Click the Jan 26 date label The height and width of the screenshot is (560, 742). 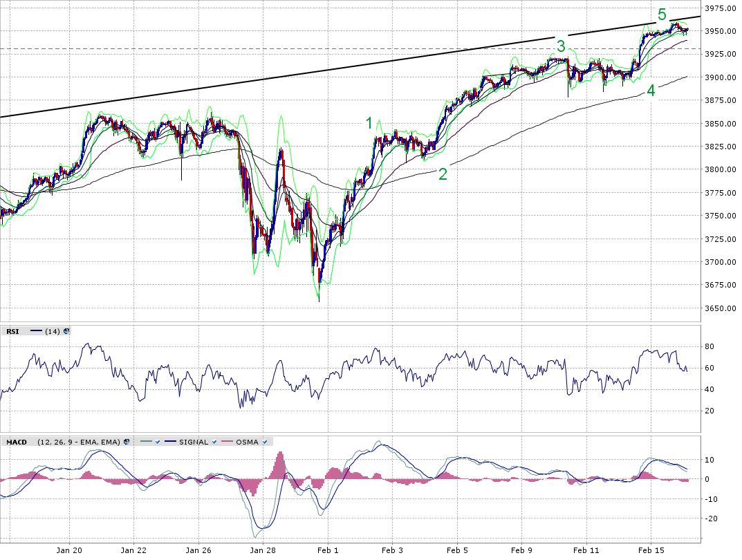pos(198,550)
